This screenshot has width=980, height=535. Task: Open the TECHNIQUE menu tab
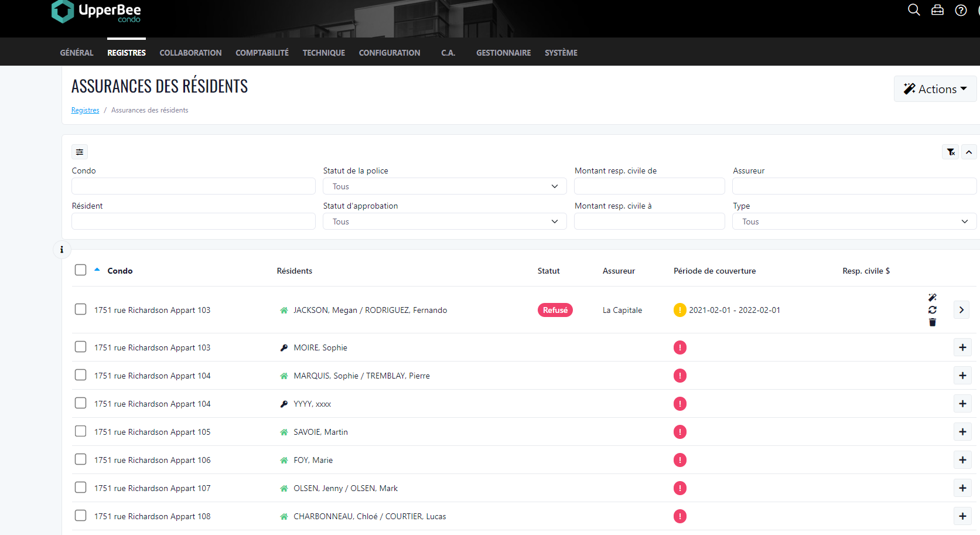pyautogui.click(x=323, y=53)
